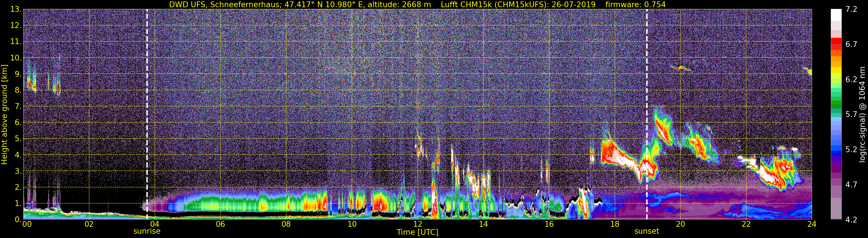Image resolution: width=868 pixels, height=238 pixels.
Task: Click the colorbar value '4.2'
Action: click(851, 220)
